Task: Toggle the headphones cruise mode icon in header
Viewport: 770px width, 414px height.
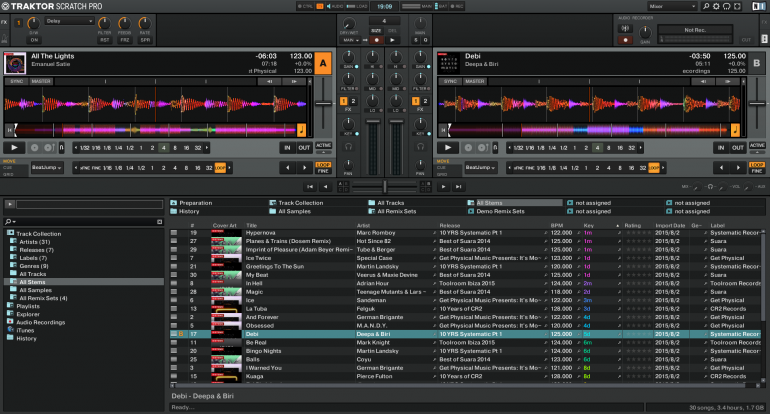Action: [727, 6]
